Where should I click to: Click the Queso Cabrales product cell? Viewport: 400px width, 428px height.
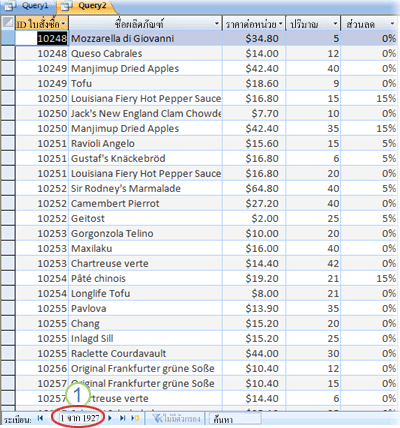click(145, 53)
